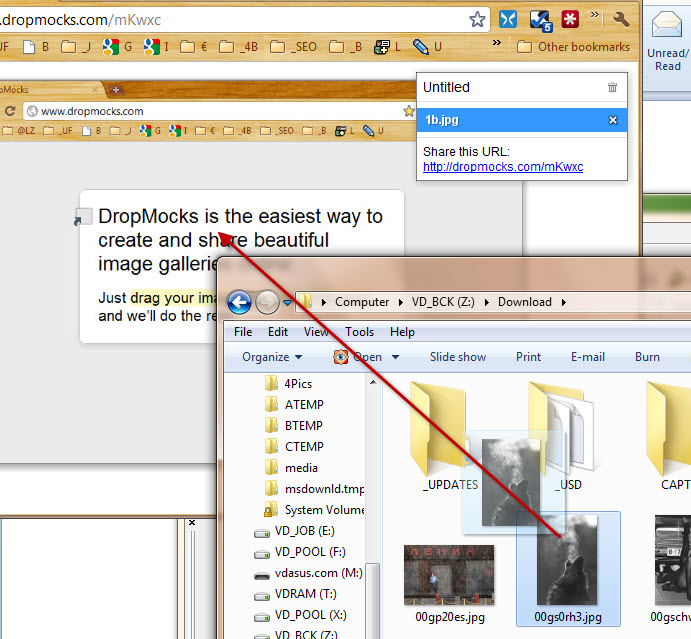Open the checkmark extension with badge 5
Image resolution: width=691 pixels, height=639 pixels.
pyautogui.click(x=540, y=20)
